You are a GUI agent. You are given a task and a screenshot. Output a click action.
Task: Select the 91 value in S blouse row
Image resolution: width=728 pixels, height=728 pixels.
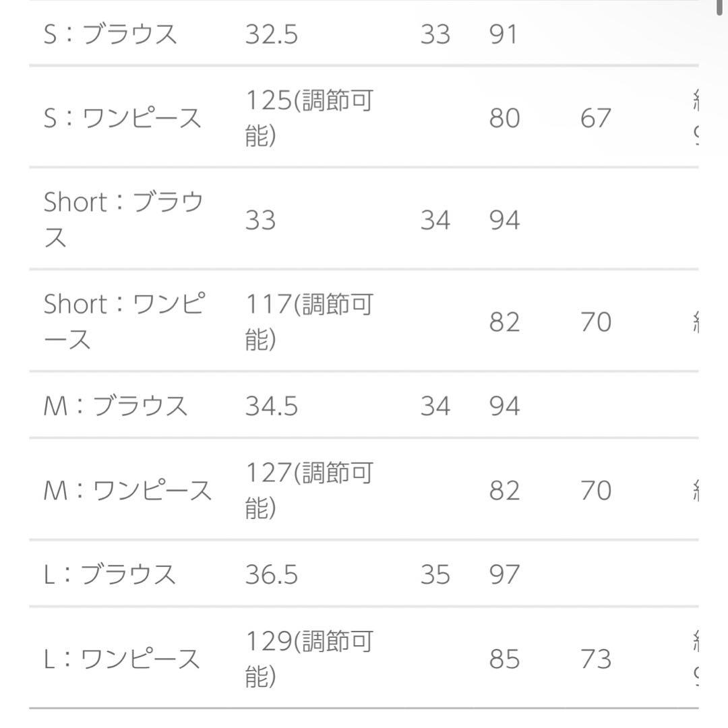pyautogui.click(x=504, y=34)
